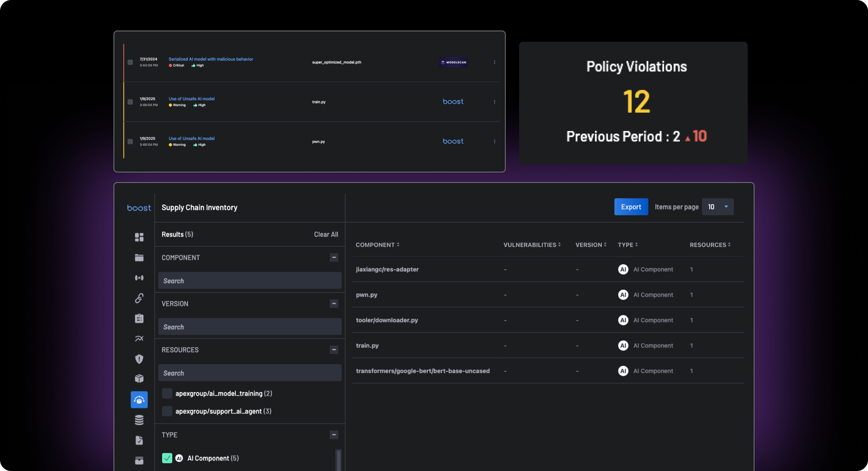Click the Export button
This screenshot has height=471, width=868.
point(631,207)
